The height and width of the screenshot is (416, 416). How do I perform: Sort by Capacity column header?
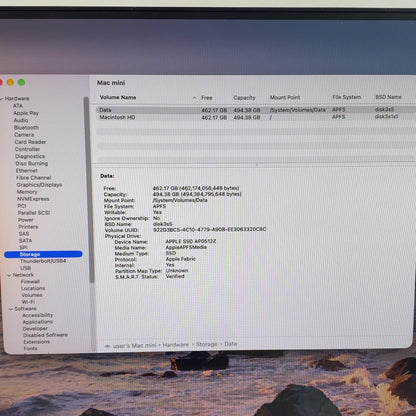(x=244, y=98)
